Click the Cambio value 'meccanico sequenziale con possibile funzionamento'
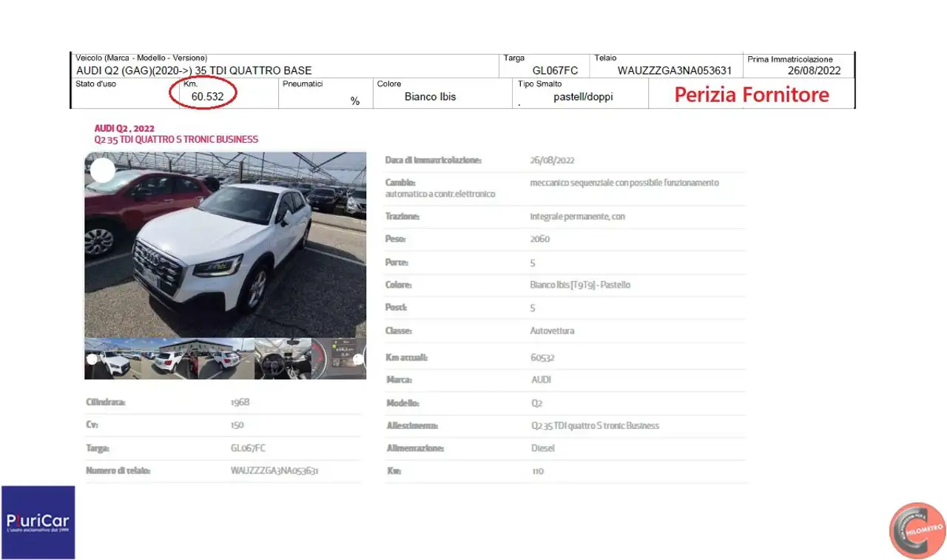Screen dimensions: 947x560 (624, 183)
